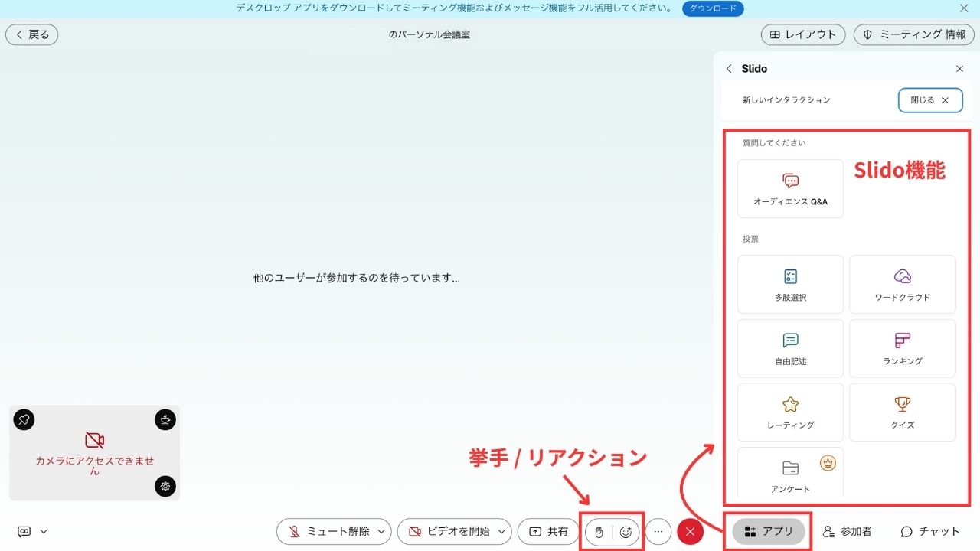Image resolution: width=980 pixels, height=551 pixels.
Task: Pick the Ranking poll option
Action: point(902,348)
